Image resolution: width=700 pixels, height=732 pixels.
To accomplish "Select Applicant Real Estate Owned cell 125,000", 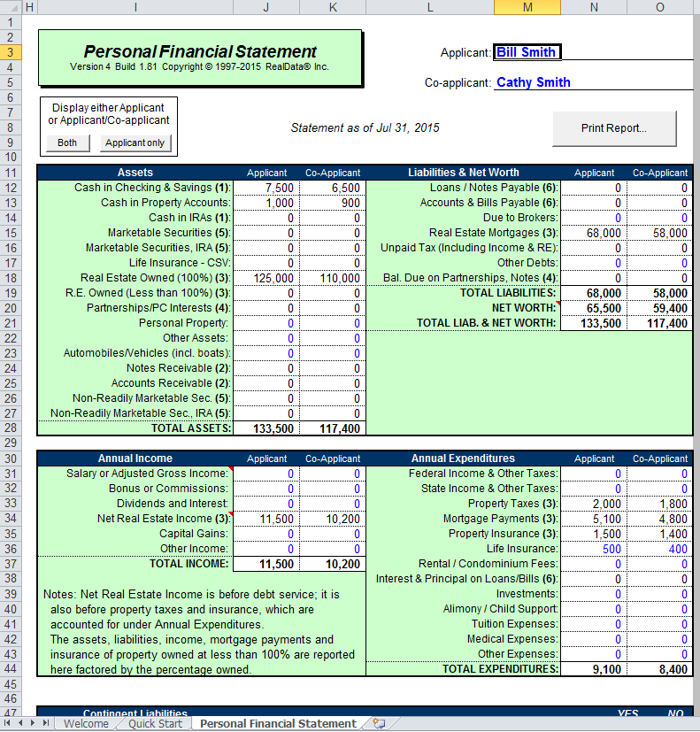I will (266, 278).
